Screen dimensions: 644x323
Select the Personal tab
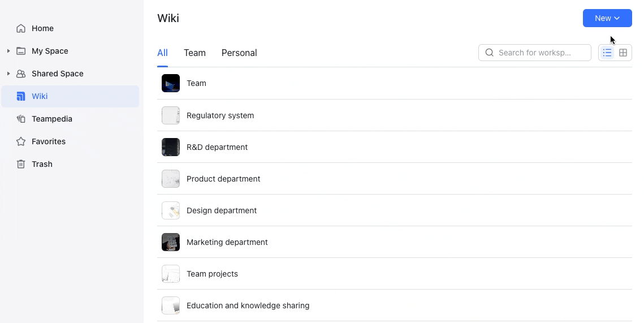(x=239, y=53)
